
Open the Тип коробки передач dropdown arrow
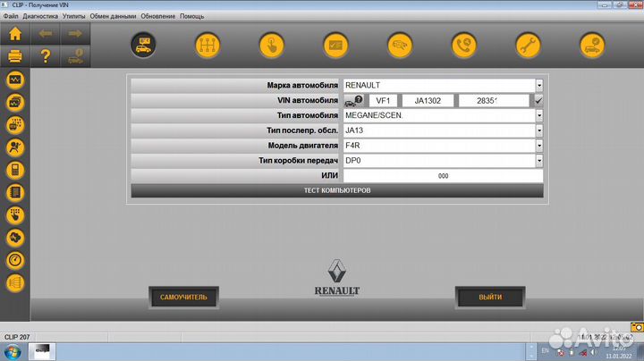[x=539, y=161]
